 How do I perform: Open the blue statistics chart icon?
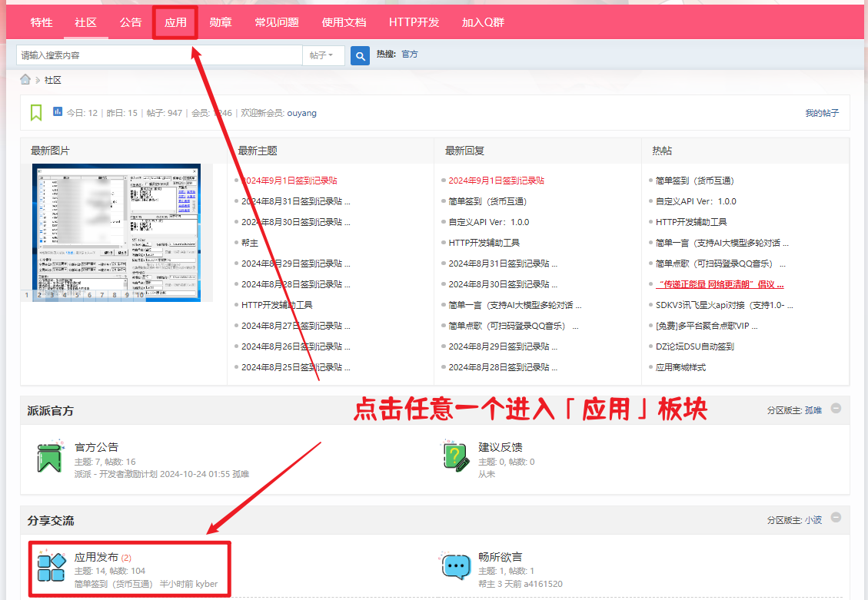click(58, 111)
